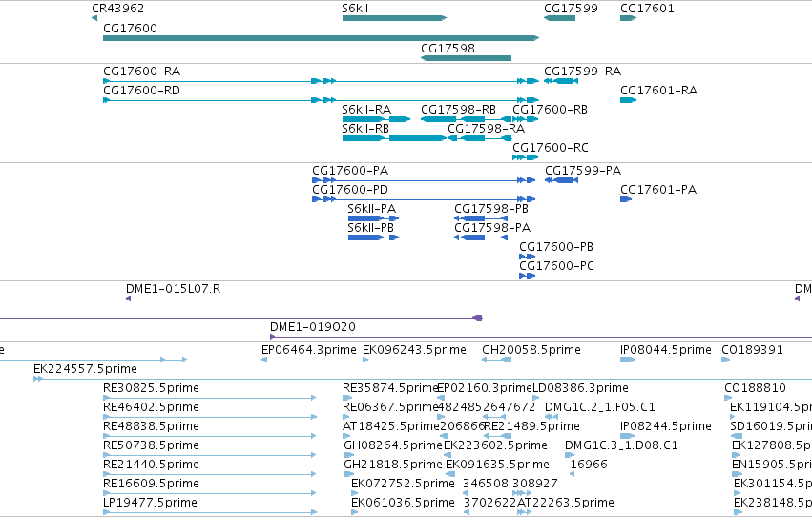Select CG17600-PC protein label

coord(556,266)
